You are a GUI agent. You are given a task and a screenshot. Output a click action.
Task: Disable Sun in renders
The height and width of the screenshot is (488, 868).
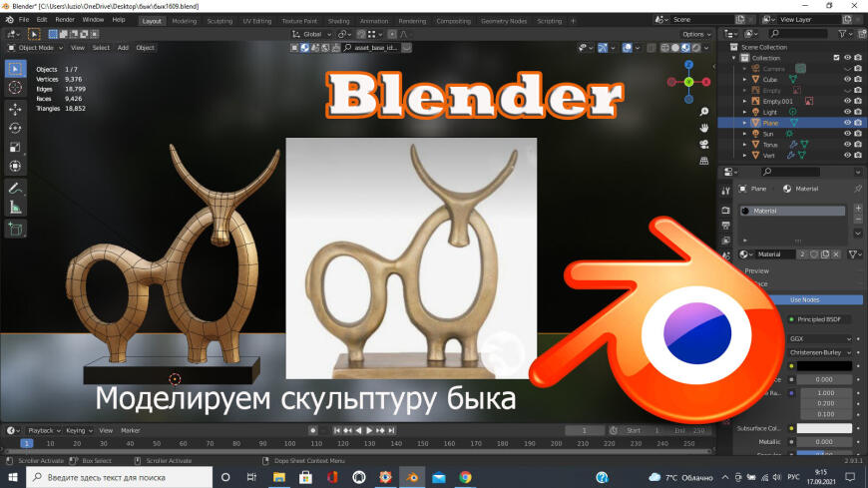coord(858,134)
